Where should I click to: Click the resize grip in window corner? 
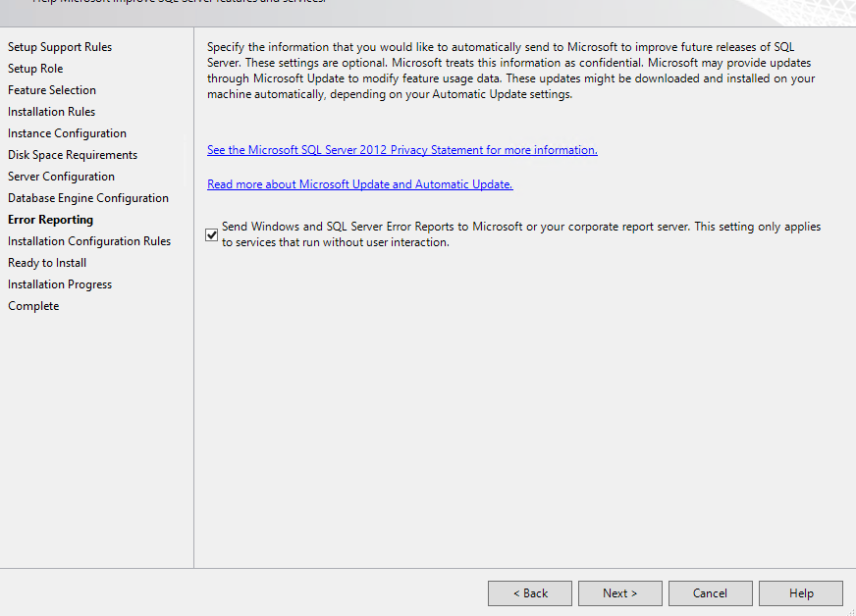[851, 611]
